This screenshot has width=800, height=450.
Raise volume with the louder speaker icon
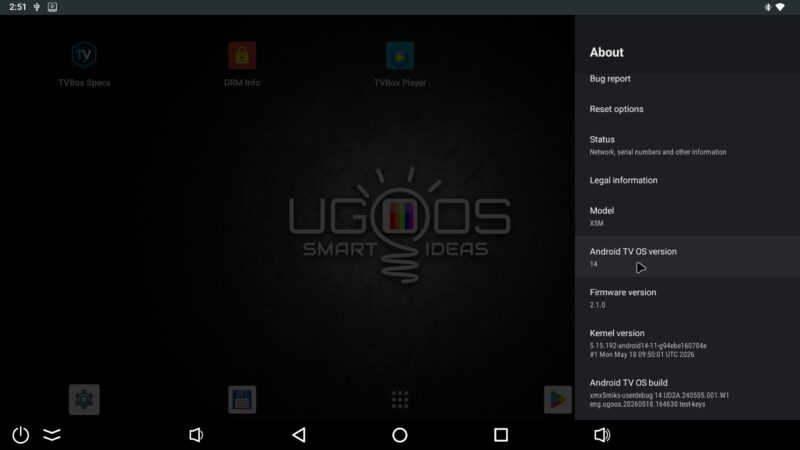(x=602, y=435)
